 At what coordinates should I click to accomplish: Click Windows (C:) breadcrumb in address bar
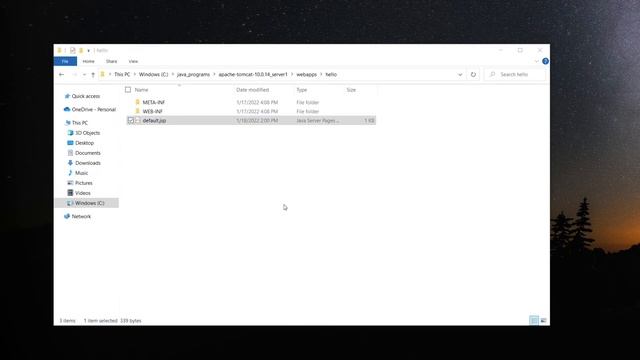[x=153, y=74]
